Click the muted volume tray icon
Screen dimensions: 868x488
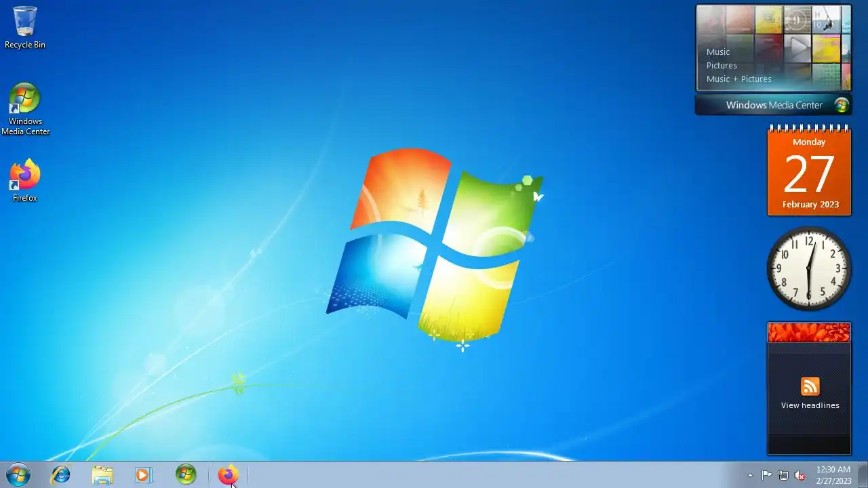(800, 475)
